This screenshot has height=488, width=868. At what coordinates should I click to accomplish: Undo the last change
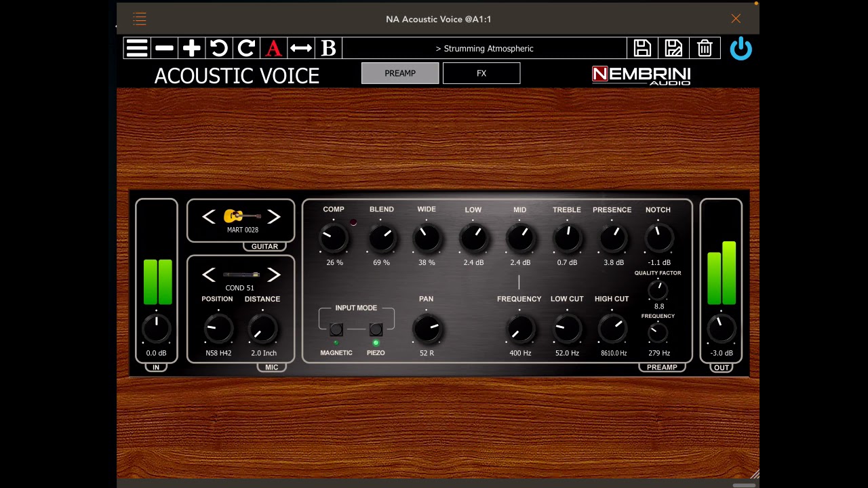point(218,48)
